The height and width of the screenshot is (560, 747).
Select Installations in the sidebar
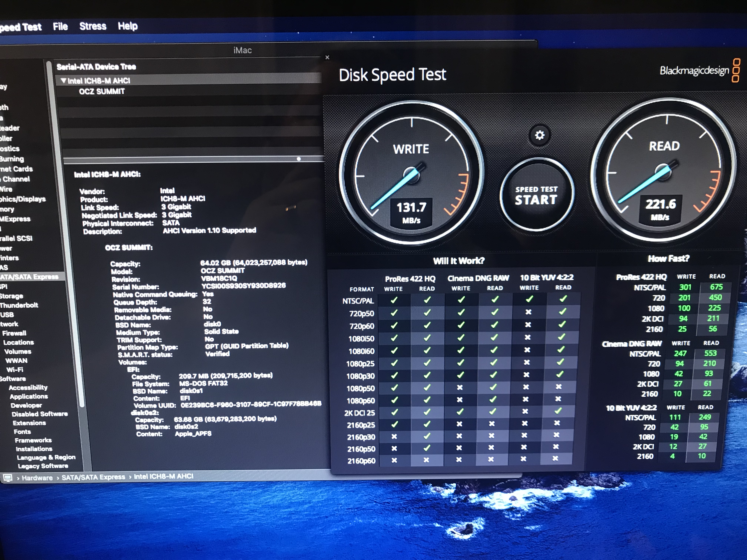[34, 449]
